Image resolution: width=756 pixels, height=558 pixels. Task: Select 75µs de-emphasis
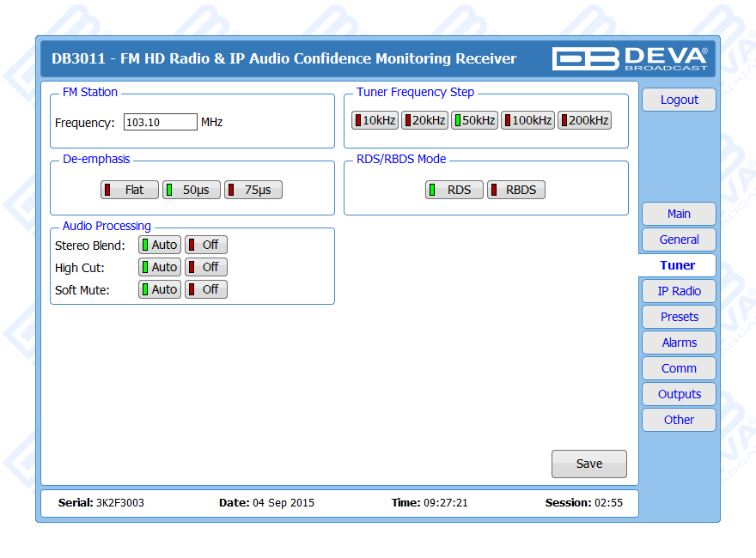(253, 190)
